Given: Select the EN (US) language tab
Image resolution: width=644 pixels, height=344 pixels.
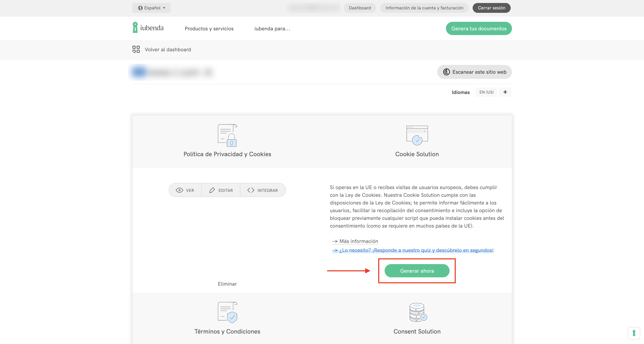Looking at the screenshot, I should click(x=486, y=92).
